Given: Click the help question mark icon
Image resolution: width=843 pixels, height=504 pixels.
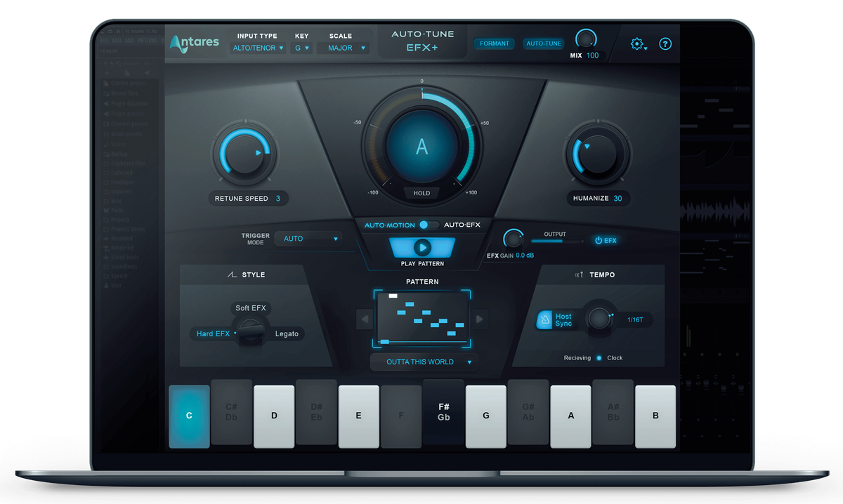Looking at the screenshot, I should 665,44.
